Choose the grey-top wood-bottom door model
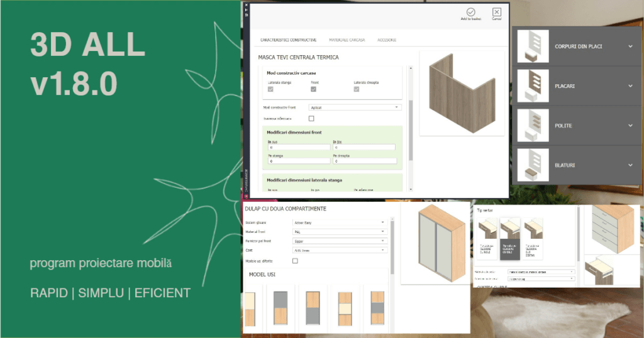The width and height of the screenshot is (644, 338). pos(280,308)
